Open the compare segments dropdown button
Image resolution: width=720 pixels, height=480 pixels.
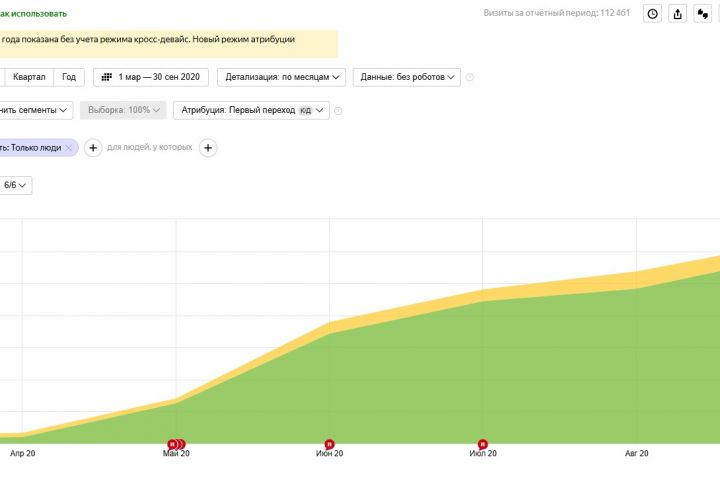pos(36,110)
